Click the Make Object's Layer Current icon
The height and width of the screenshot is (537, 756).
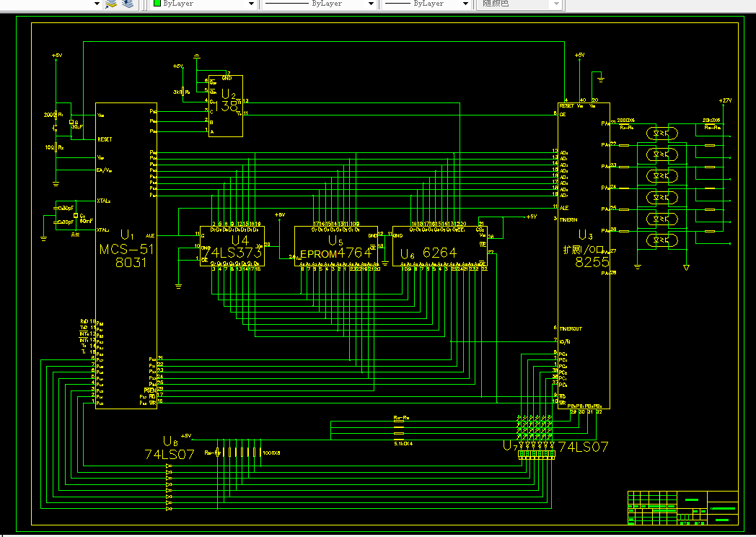[111, 4]
